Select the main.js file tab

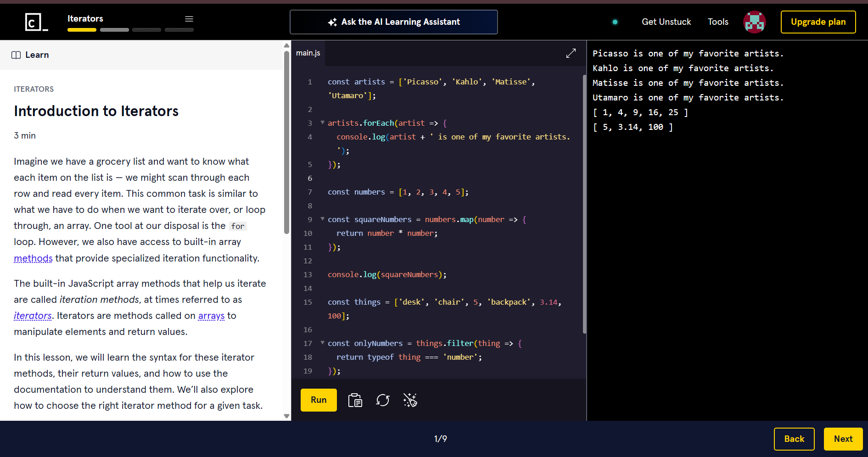[x=308, y=53]
